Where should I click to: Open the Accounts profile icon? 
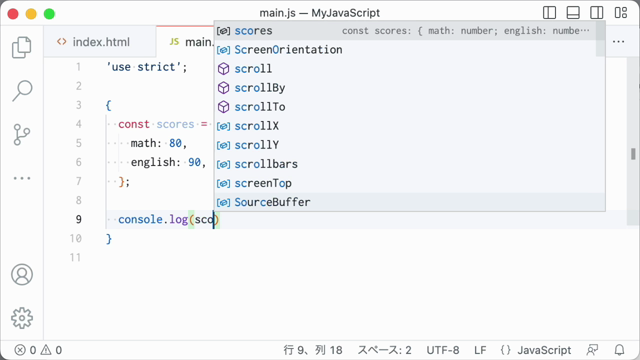click(x=22, y=274)
